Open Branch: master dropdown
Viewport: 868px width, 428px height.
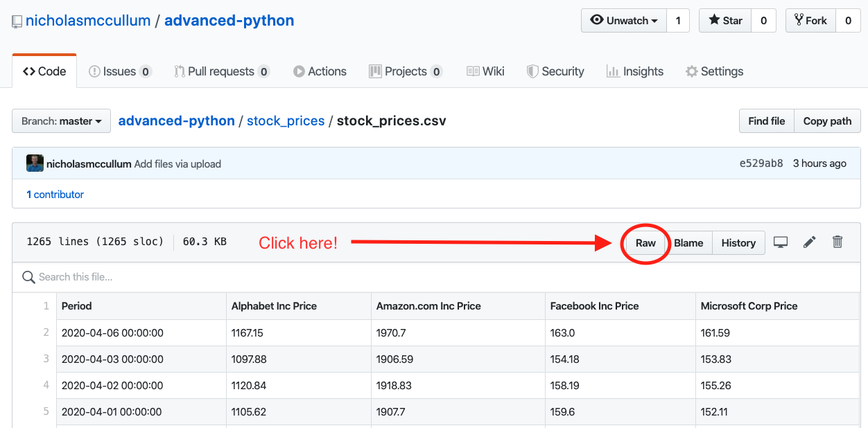(x=61, y=121)
